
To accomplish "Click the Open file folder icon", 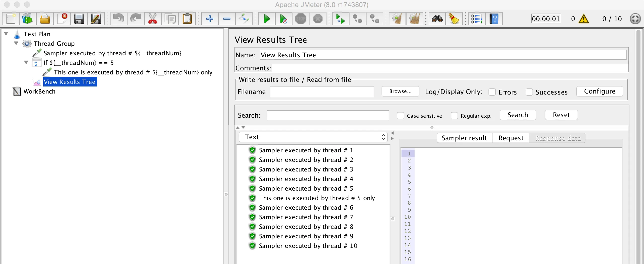I will click(45, 19).
